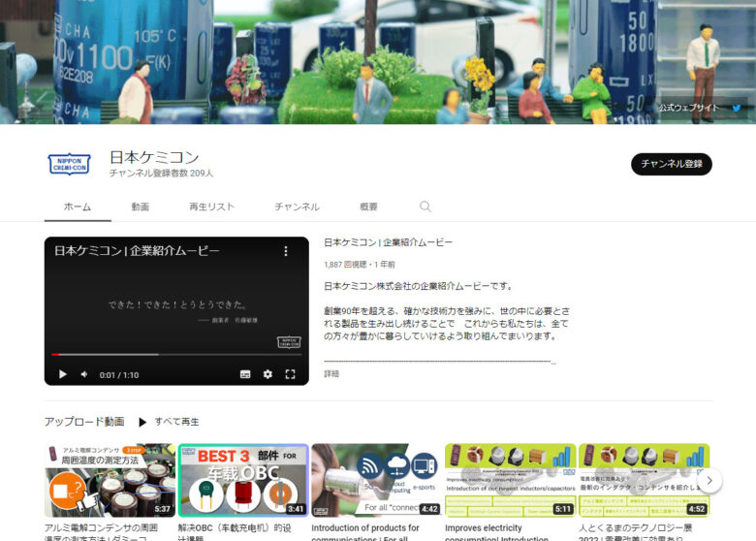The height and width of the screenshot is (541, 756).
Task: Click the video title overlay inside the player
Action: (x=137, y=251)
